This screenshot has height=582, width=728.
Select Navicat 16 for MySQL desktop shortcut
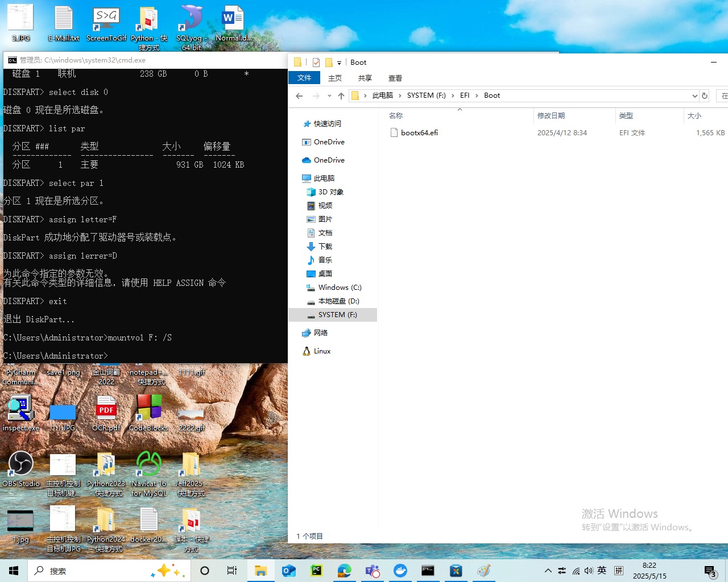click(149, 474)
